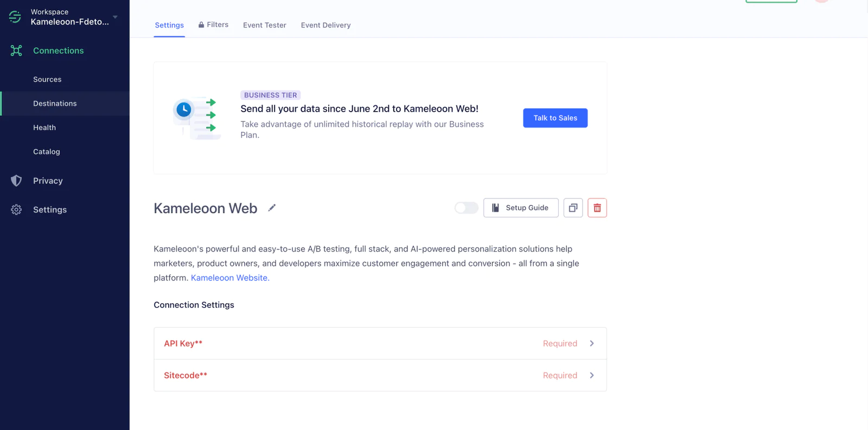Screen dimensions: 868x430
Task: Enable the Kameleoon Web destination toggle
Action: click(x=466, y=208)
